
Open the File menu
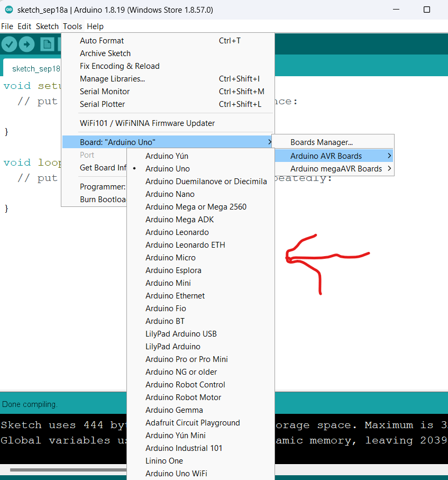pos(7,26)
